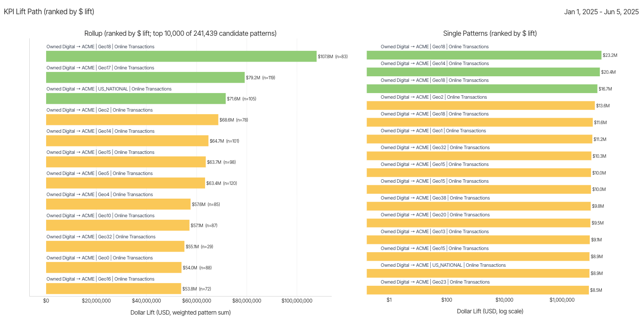The width and height of the screenshot is (644, 331).
Task: Select the Geo17 $79.2M rollup bar
Action: [x=145, y=78]
